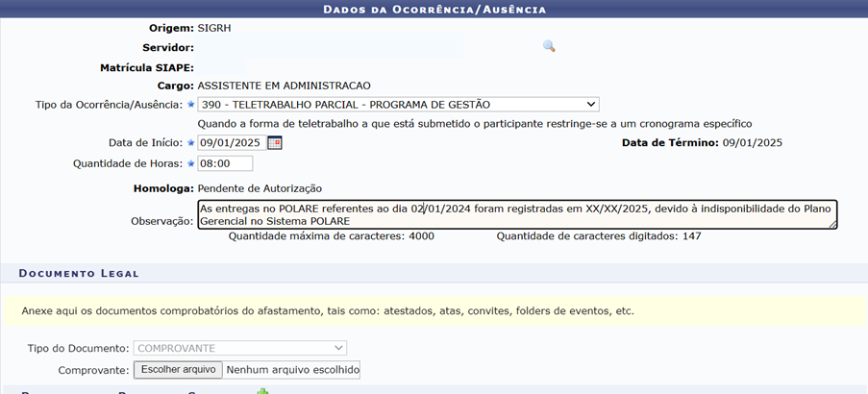
Task: Click inside the Observação text area
Action: [x=516, y=214]
